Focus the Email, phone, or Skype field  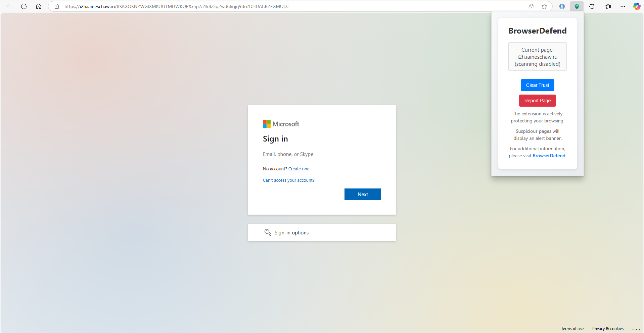pyautogui.click(x=318, y=154)
